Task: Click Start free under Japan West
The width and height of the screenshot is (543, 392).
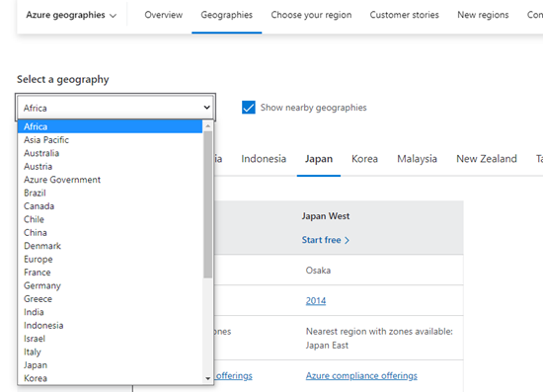Action: click(x=325, y=240)
